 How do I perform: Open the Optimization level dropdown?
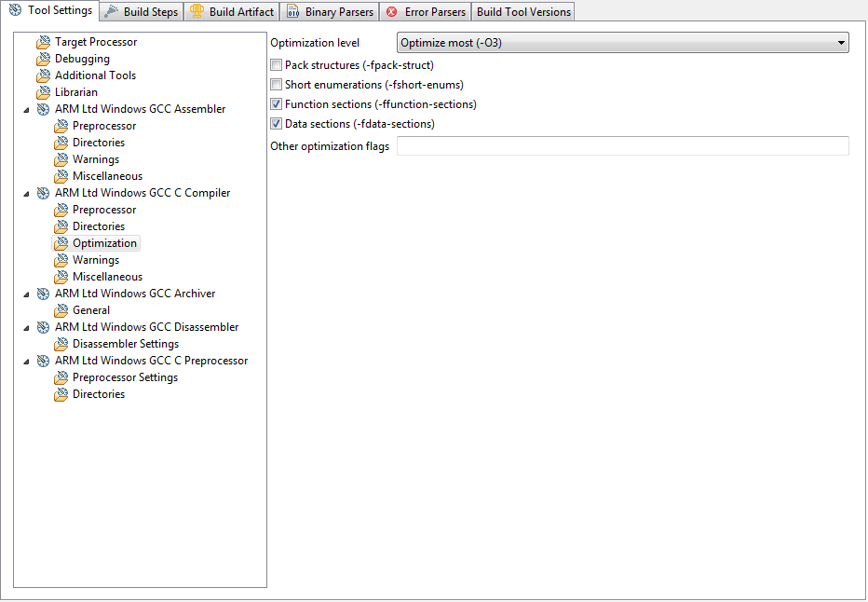[623, 43]
